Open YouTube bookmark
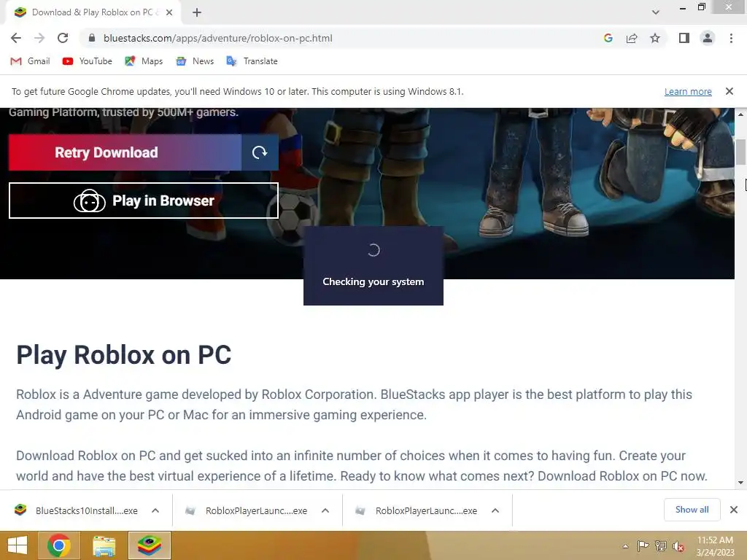Image resolution: width=747 pixels, height=560 pixels. click(88, 61)
